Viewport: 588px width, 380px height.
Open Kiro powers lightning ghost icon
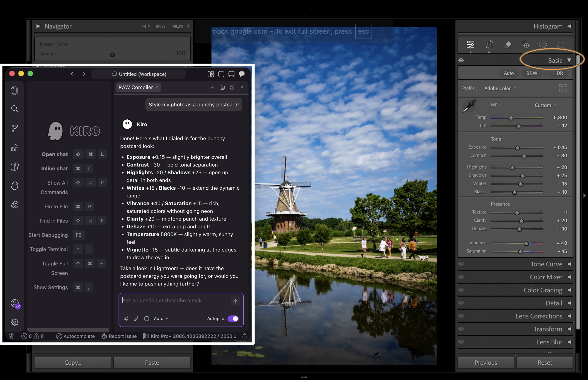pos(15,205)
